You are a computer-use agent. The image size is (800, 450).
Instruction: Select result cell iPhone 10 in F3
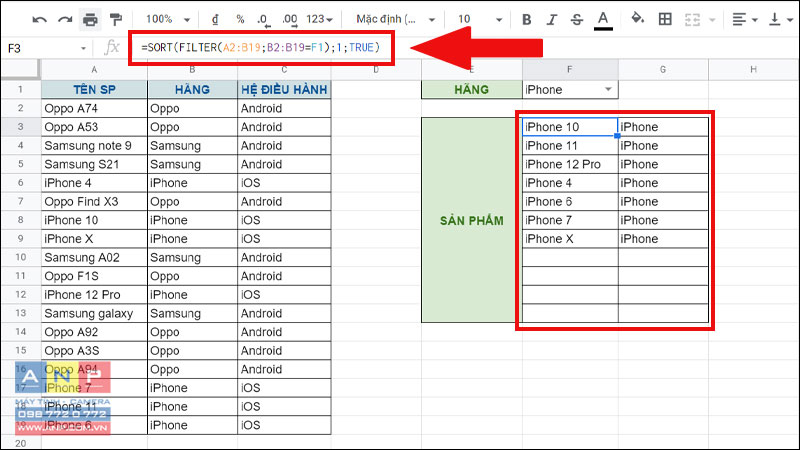point(570,127)
